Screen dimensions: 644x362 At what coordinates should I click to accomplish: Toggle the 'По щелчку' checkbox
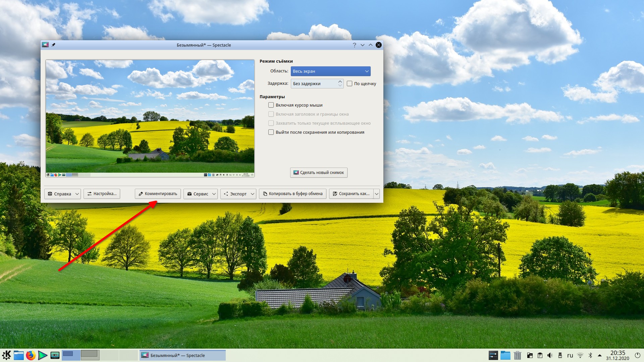pos(350,84)
